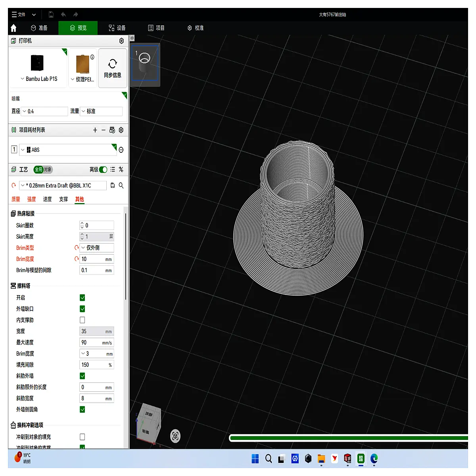Open the 校准 tab
This screenshot has height=476, width=476.
196,28
